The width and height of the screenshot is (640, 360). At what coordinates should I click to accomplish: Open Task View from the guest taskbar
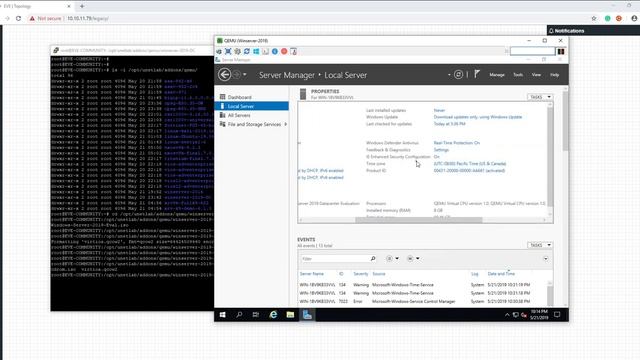[x=256, y=315]
